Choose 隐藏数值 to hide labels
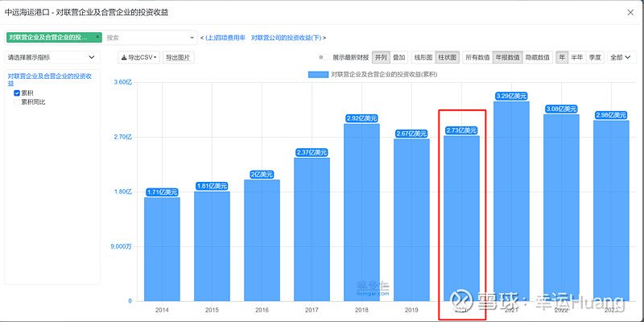 (x=538, y=57)
